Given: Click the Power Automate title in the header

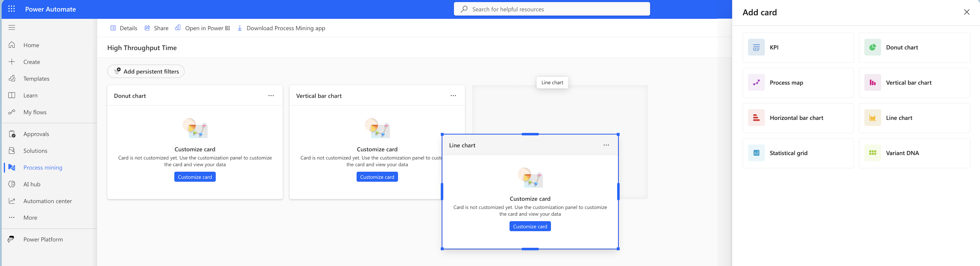Looking at the screenshot, I should pos(51,9).
